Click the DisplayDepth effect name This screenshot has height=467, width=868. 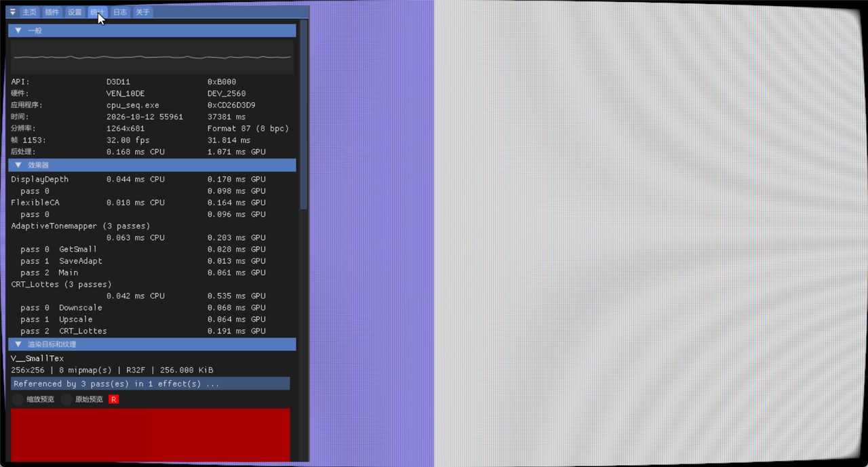(39, 179)
